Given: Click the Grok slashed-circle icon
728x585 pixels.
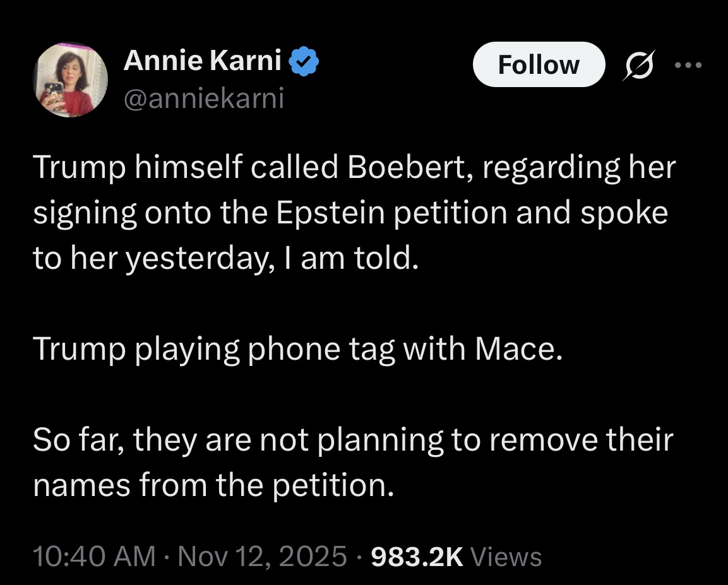Looking at the screenshot, I should point(639,65).
